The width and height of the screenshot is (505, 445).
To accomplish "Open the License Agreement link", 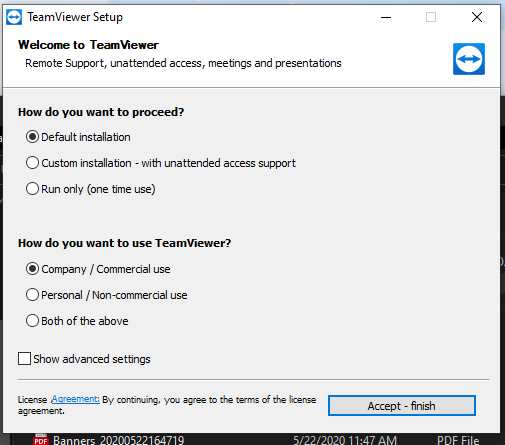I will [75, 399].
